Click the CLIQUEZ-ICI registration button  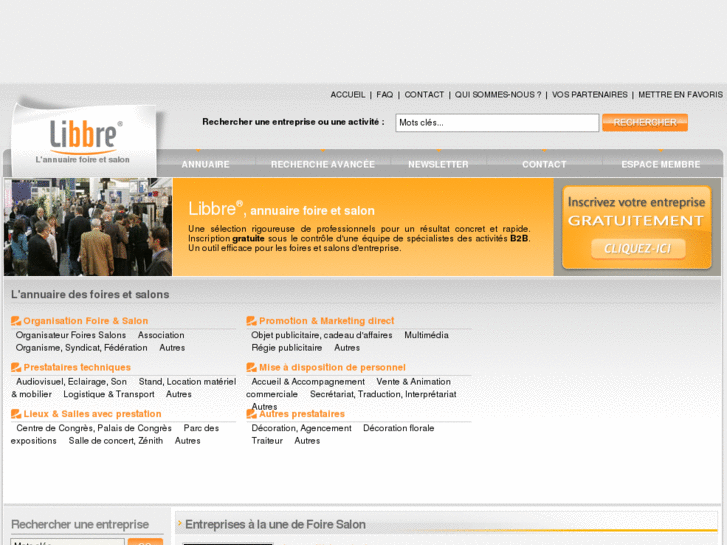pyautogui.click(x=638, y=249)
